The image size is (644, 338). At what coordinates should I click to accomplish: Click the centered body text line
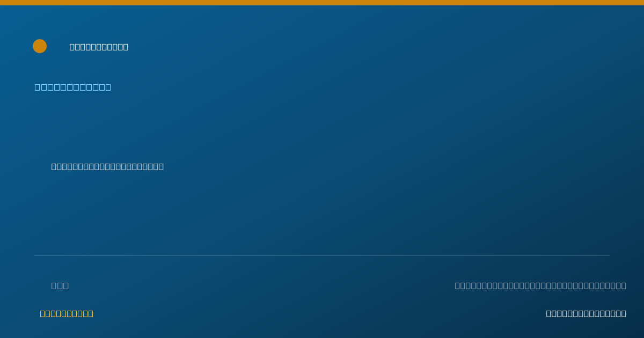(107, 166)
